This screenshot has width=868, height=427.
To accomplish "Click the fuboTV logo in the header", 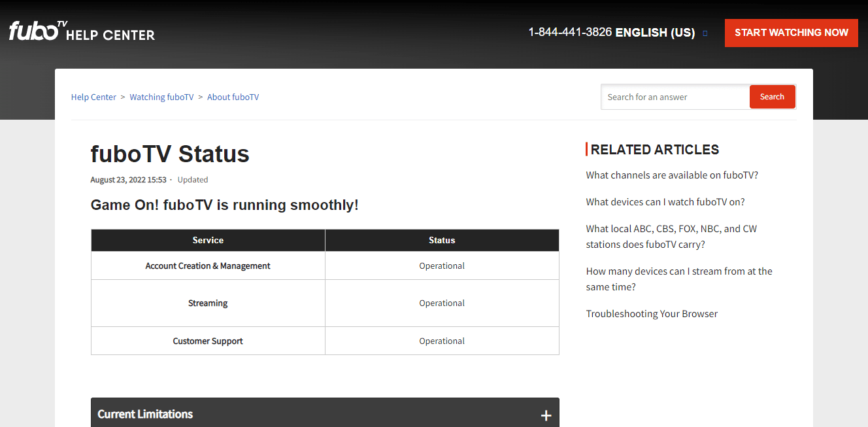I will 38,31.
